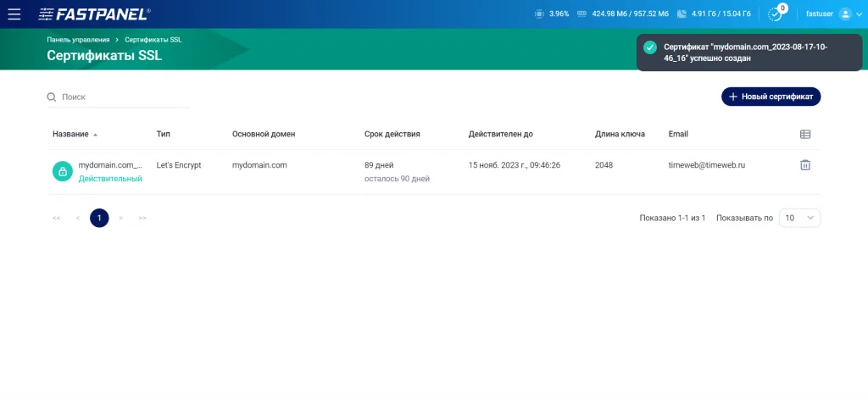Go to first page with << button
Image resolution: width=868 pixels, height=399 pixels.
(x=56, y=218)
